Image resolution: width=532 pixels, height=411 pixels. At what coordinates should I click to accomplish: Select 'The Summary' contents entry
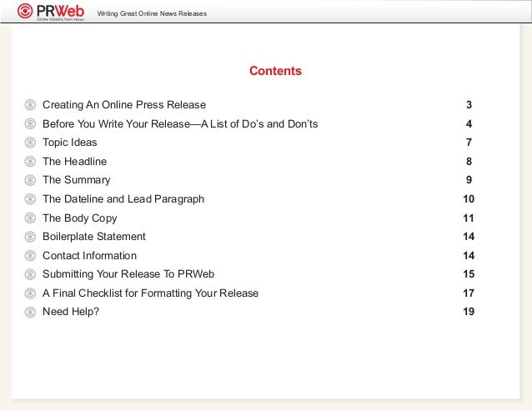click(x=77, y=180)
